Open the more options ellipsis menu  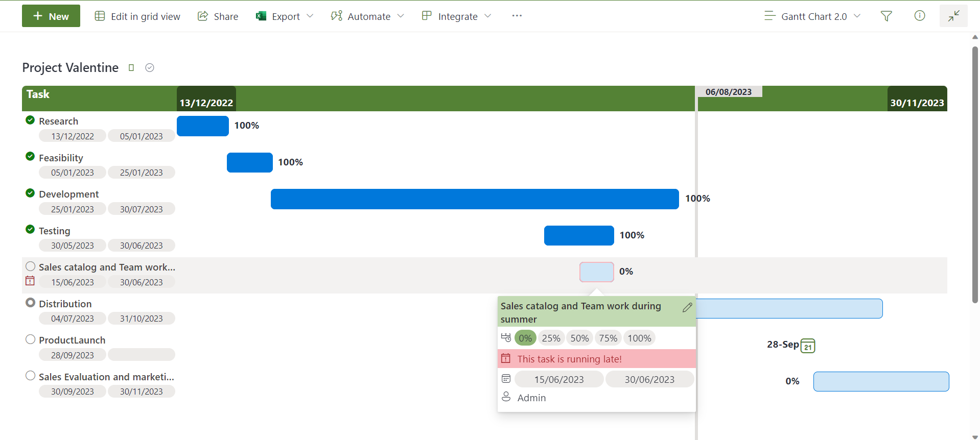[x=517, y=16]
